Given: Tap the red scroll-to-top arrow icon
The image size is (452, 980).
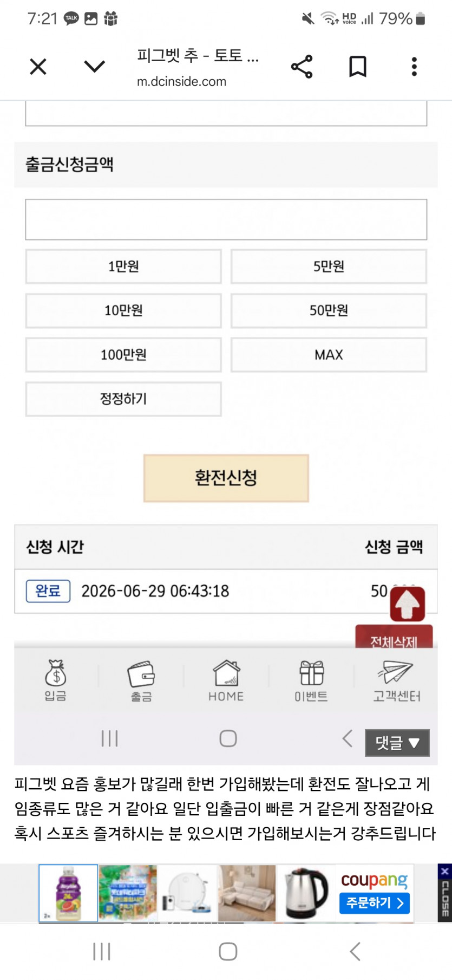Looking at the screenshot, I should (408, 603).
